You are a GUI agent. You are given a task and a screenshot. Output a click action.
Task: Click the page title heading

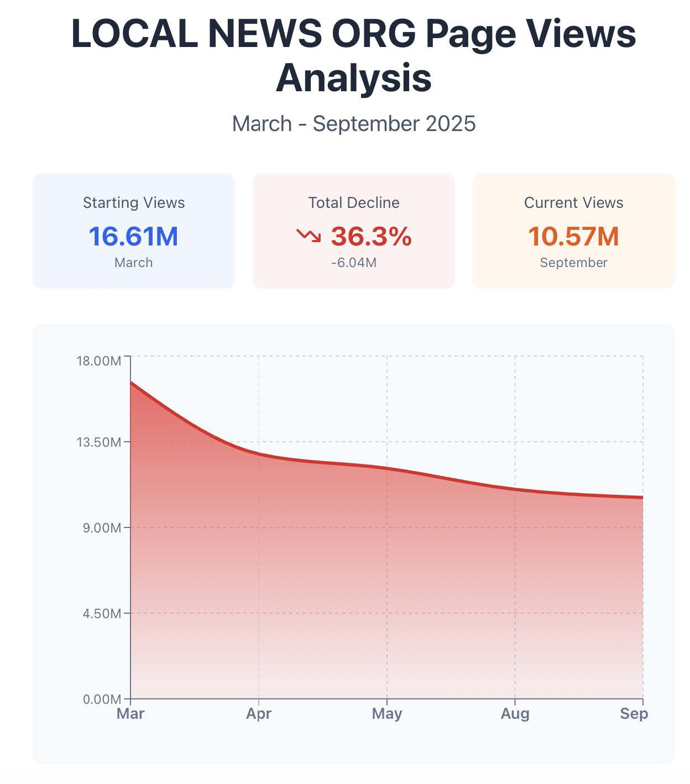[354, 55]
